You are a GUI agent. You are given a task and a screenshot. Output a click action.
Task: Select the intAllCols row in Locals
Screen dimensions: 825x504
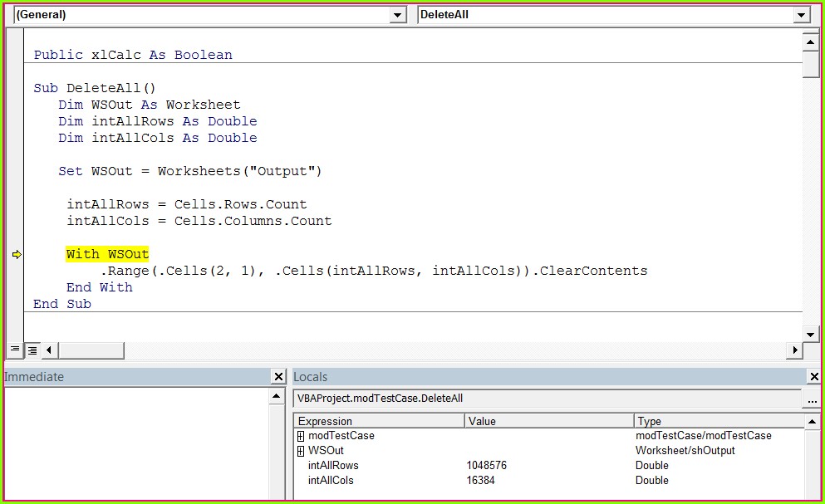[549, 480]
